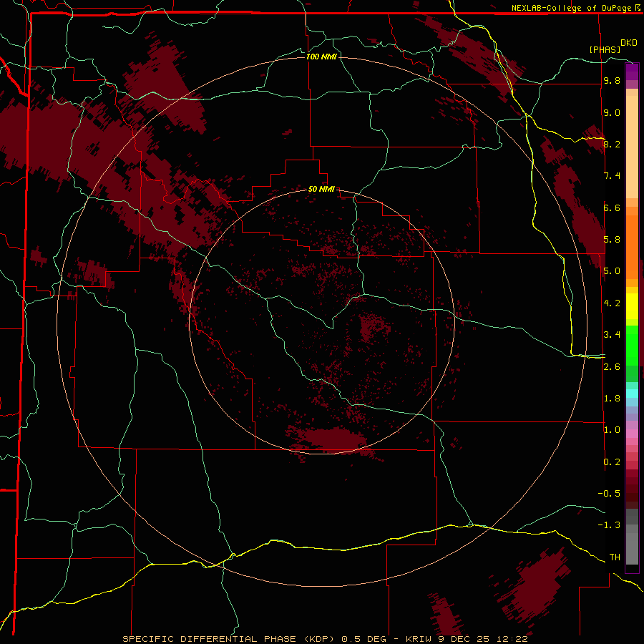Click the dark purple top color scale segment
This screenshot has width=644, height=644.
[632, 68]
